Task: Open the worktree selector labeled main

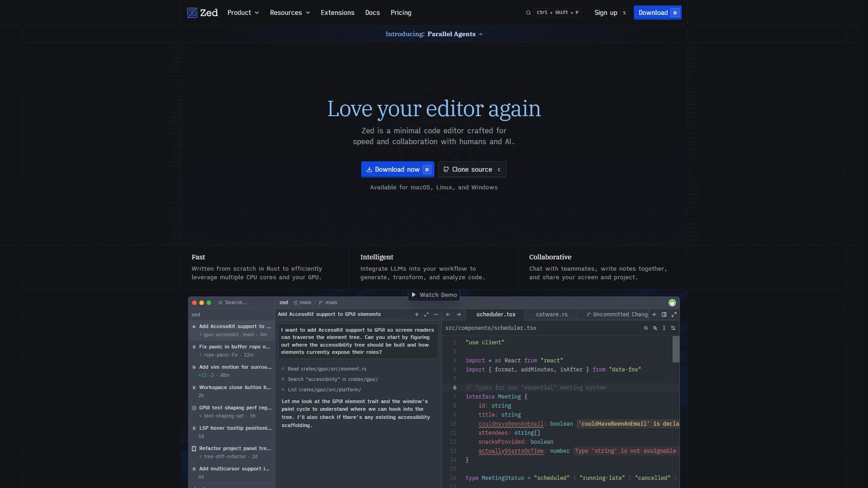Action: [x=302, y=303]
